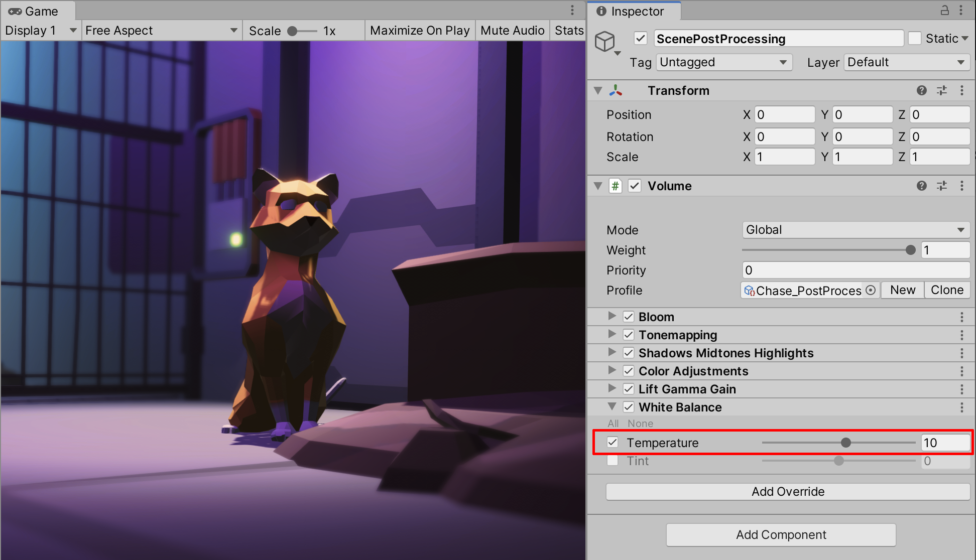The height and width of the screenshot is (560, 976).
Task: Click the GameObject cube icon picker
Action: click(606, 42)
